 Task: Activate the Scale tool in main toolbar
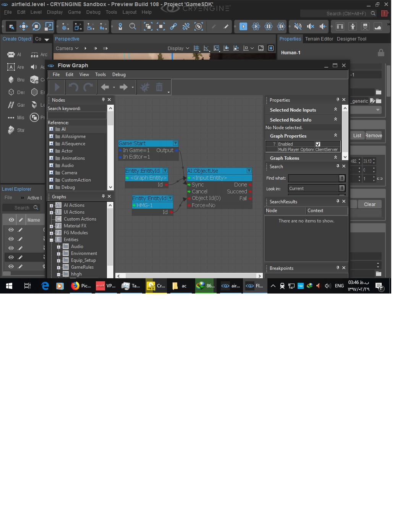tap(49, 26)
